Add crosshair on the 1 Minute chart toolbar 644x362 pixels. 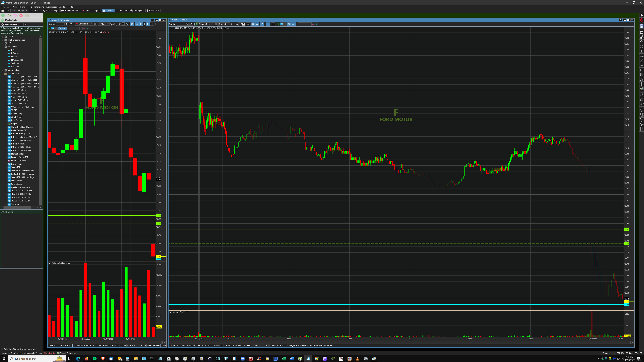tap(273, 24)
